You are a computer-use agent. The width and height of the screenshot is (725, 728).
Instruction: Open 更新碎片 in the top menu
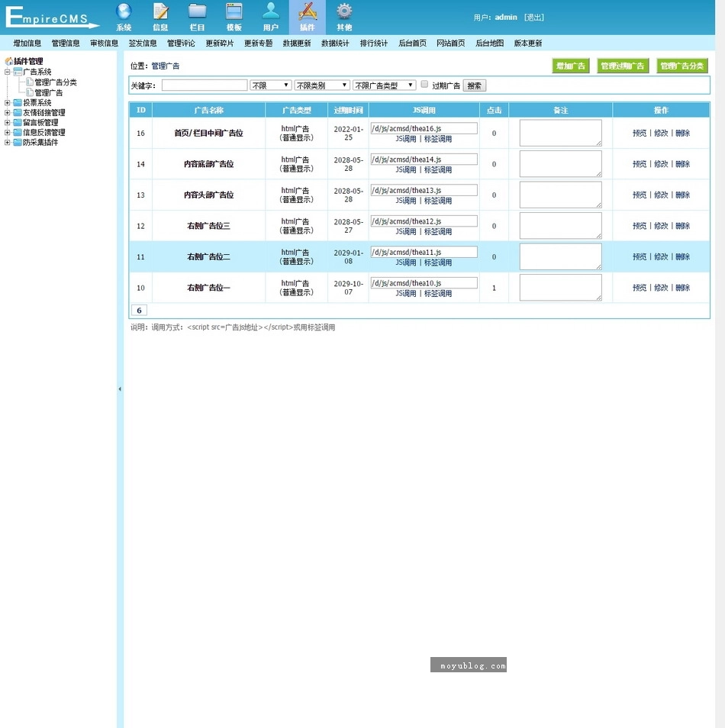220,43
